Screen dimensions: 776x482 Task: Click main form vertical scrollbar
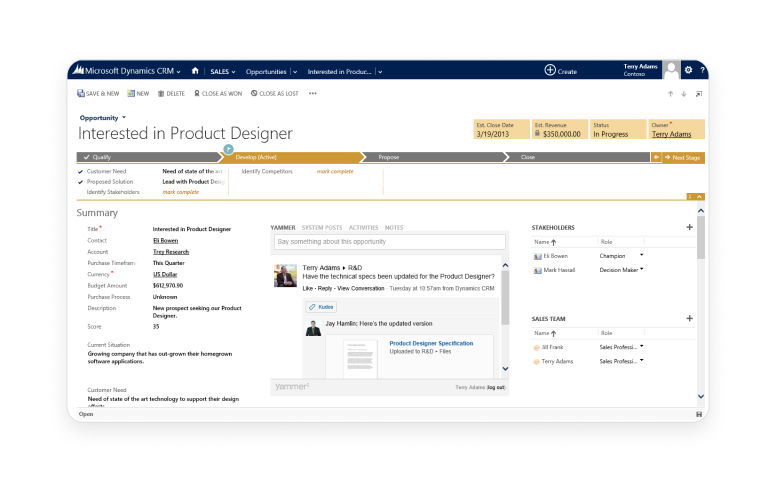pos(701,238)
